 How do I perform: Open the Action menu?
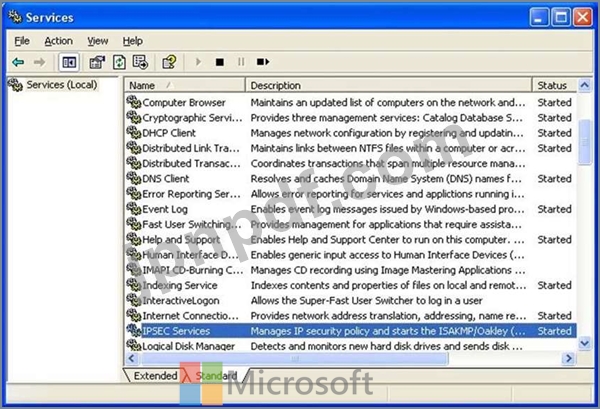59,41
